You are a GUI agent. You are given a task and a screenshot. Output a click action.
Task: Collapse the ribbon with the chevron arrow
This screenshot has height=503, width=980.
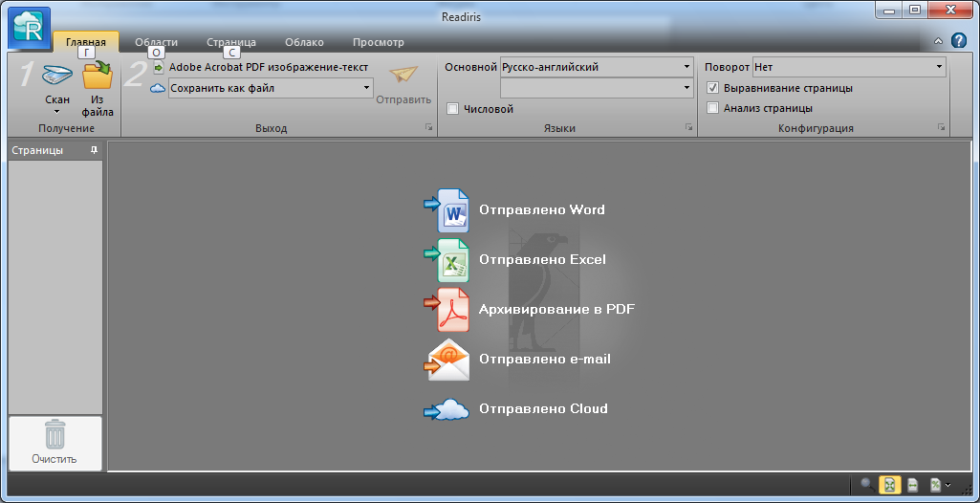pyautogui.click(x=938, y=41)
